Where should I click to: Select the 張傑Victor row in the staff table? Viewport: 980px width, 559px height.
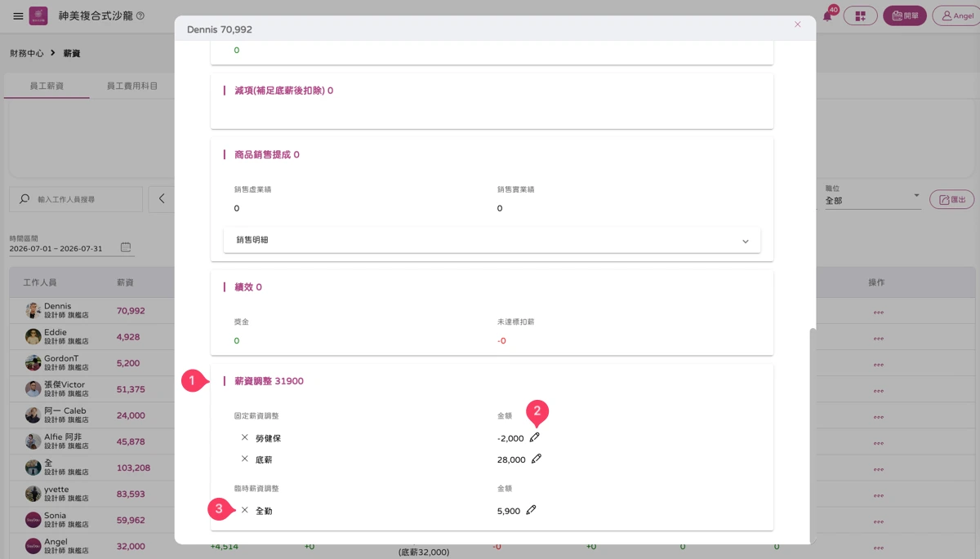pyautogui.click(x=90, y=389)
